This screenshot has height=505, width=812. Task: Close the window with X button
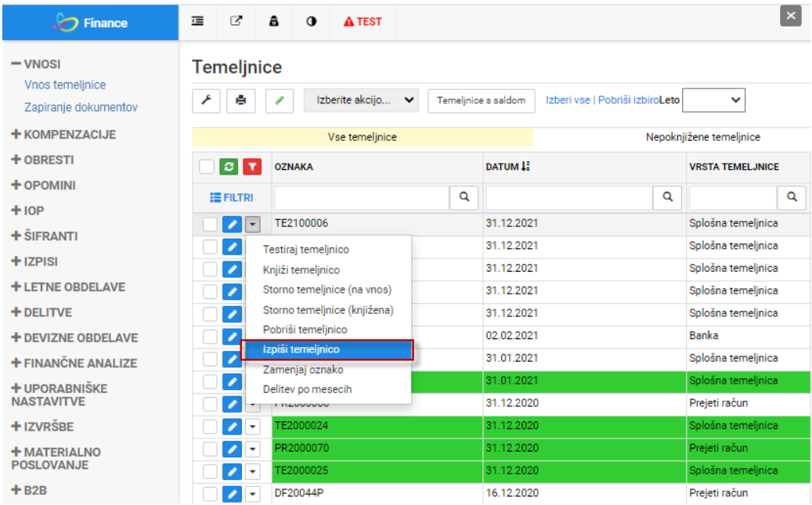(790, 16)
